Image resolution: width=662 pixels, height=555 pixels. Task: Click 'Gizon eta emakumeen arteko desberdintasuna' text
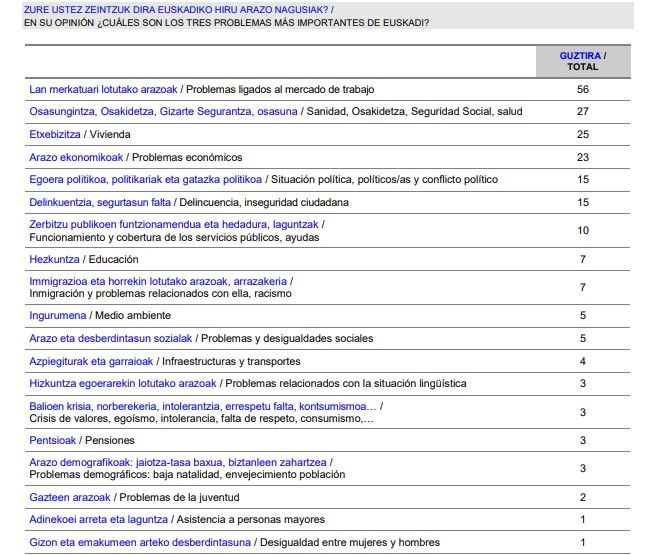click(x=139, y=542)
